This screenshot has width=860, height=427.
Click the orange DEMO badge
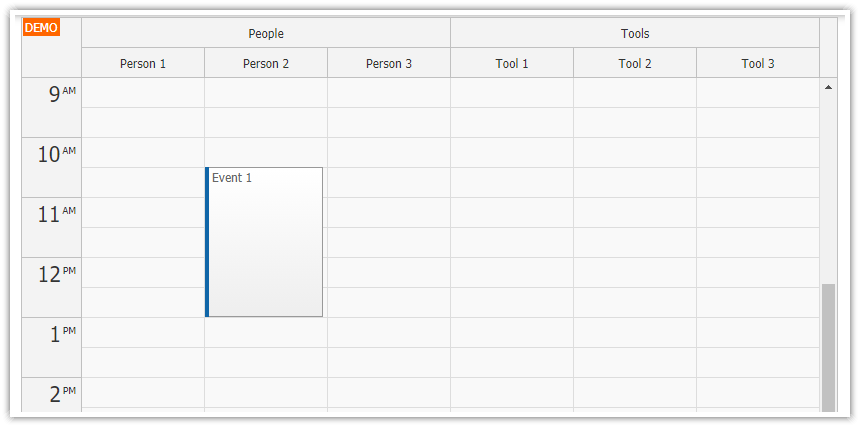(x=41, y=27)
